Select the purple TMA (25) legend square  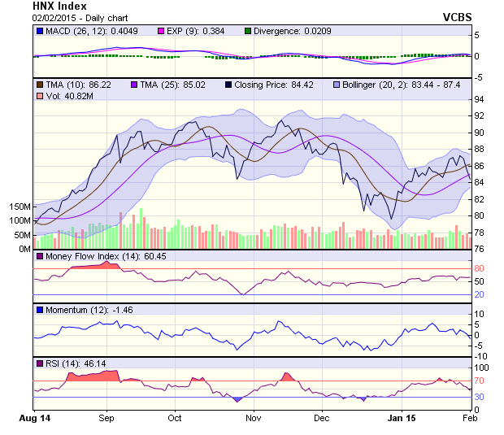[133, 84]
